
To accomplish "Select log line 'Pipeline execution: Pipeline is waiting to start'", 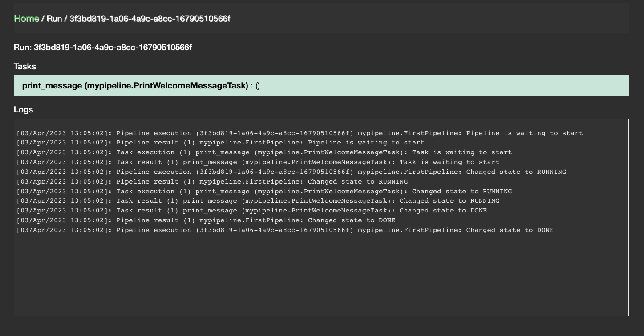I will (300, 133).
